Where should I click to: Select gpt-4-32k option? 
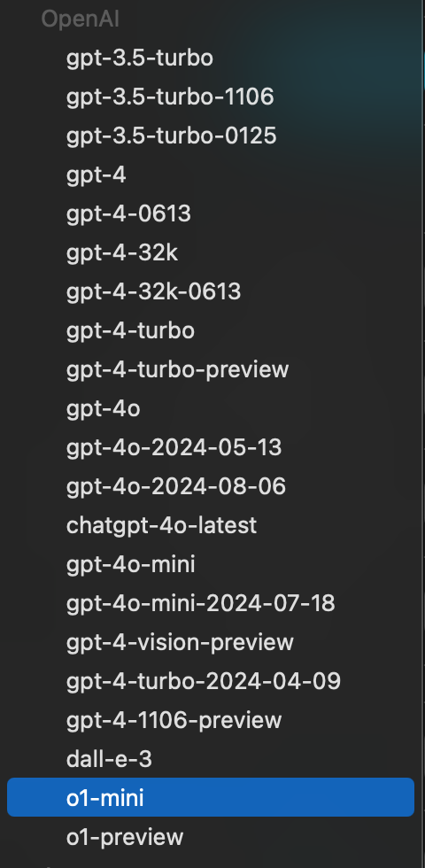(211, 253)
